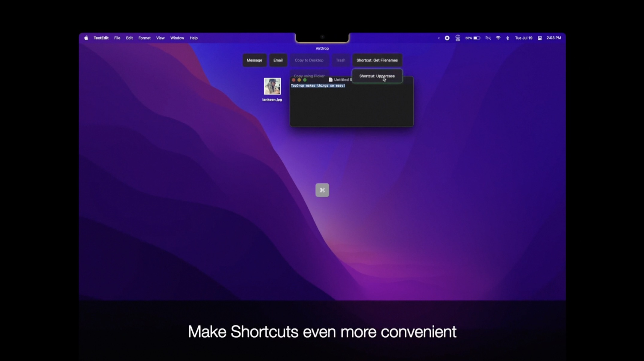Open the TextEdit application menu
This screenshot has height=361, width=644.
coord(101,38)
